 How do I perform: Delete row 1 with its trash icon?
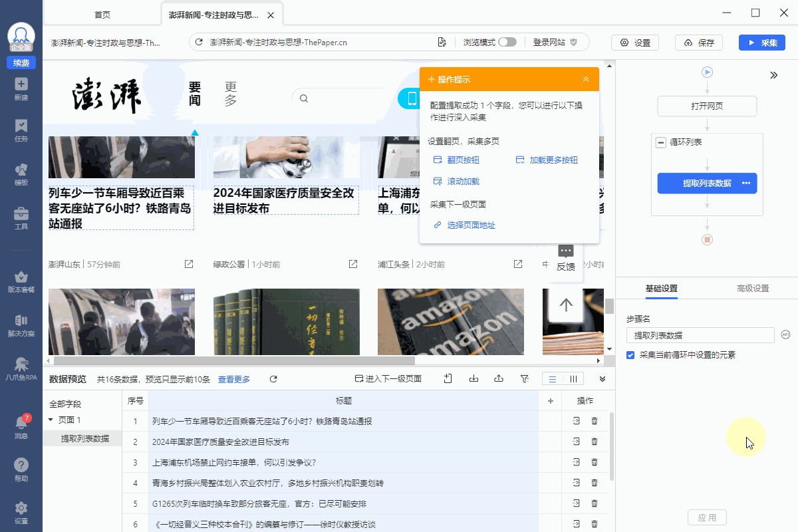pyautogui.click(x=595, y=421)
